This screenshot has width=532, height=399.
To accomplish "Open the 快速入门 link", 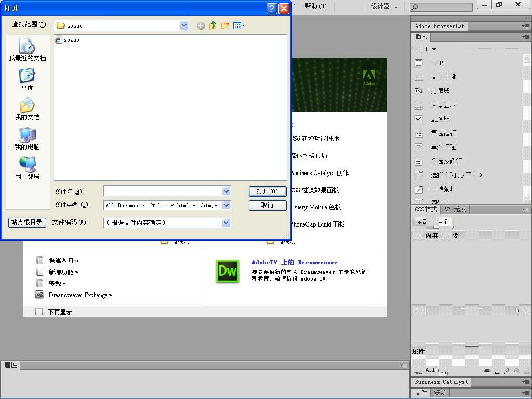I will (64, 261).
